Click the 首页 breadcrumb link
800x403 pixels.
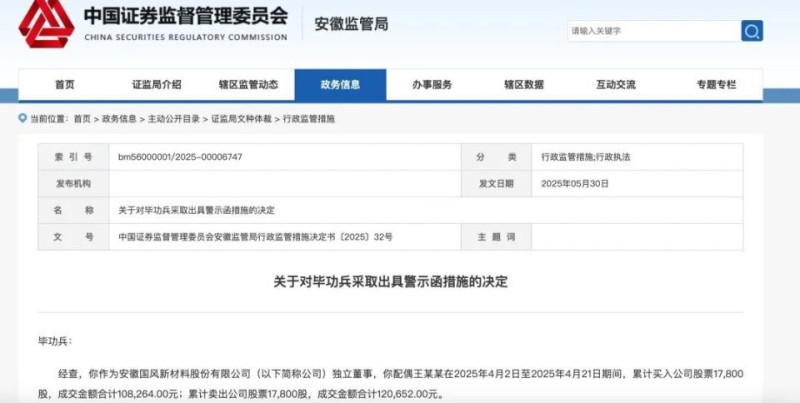(82, 119)
